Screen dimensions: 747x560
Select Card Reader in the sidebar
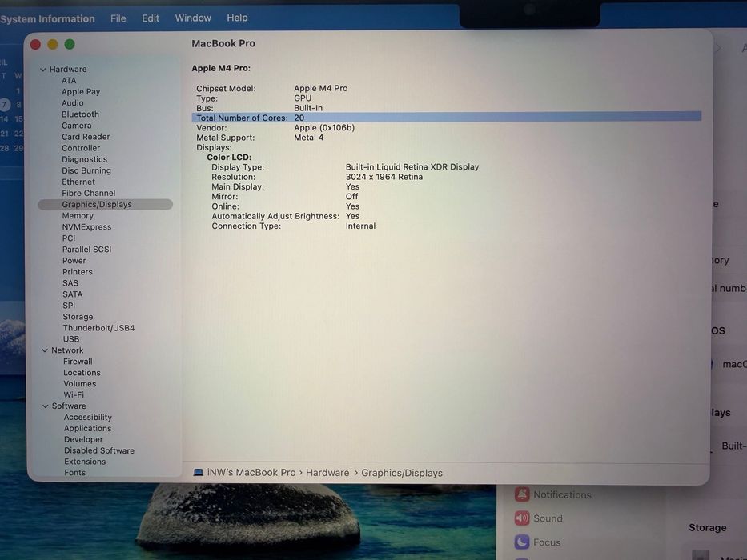tap(86, 137)
